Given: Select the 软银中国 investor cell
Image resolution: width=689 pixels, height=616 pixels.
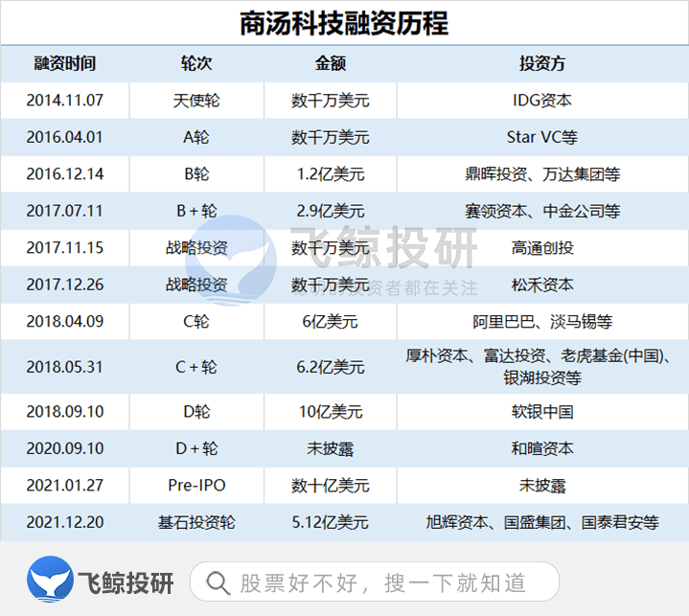Looking at the screenshot, I should click(542, 412).
